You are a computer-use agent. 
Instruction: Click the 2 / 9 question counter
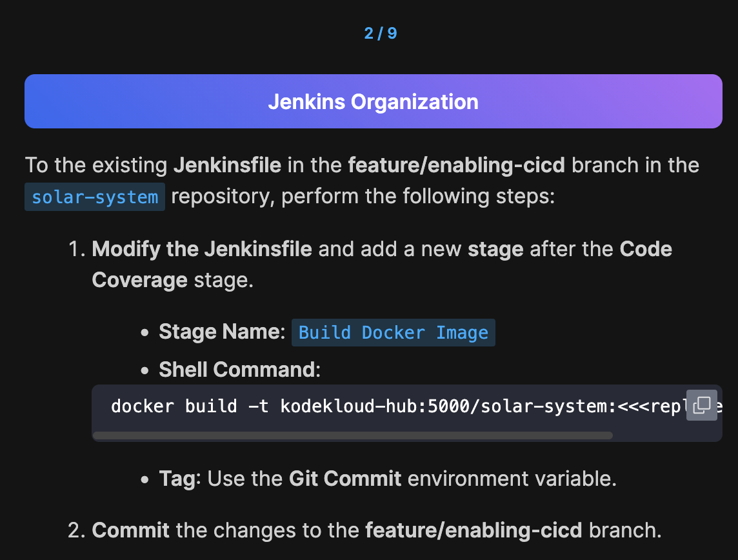pos(380,33)
